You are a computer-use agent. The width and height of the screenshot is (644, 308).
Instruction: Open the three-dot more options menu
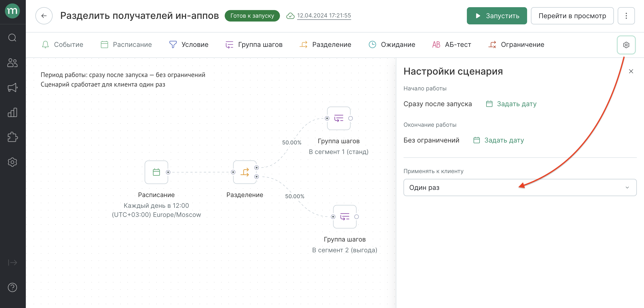[626, 16]
